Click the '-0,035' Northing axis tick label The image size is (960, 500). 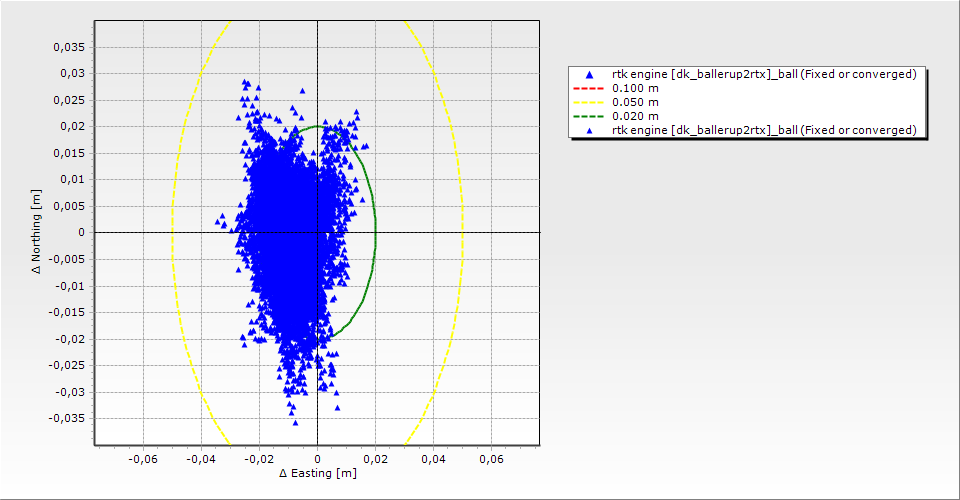pos(67,418)
